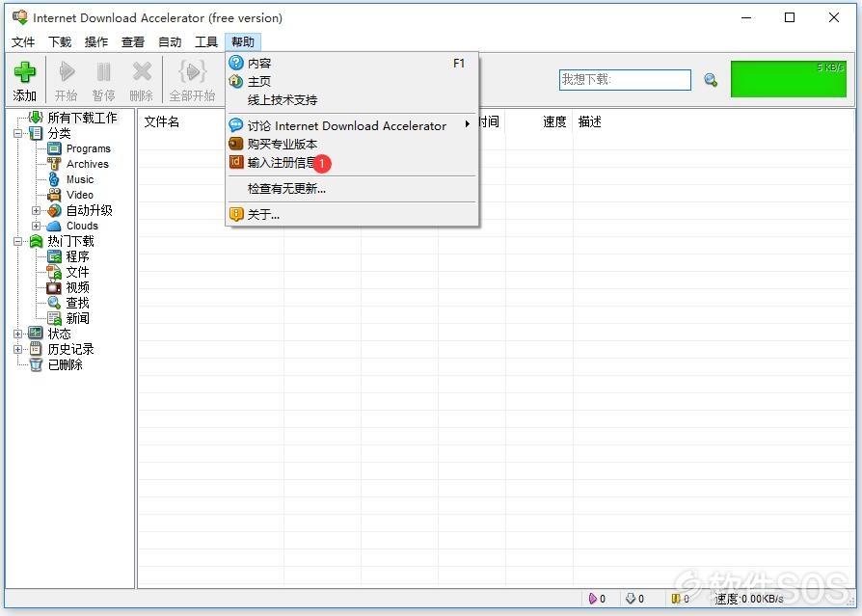Click the paused downloads count in status bar
This screenshot has width=862, height=616.
coord(680,599)
